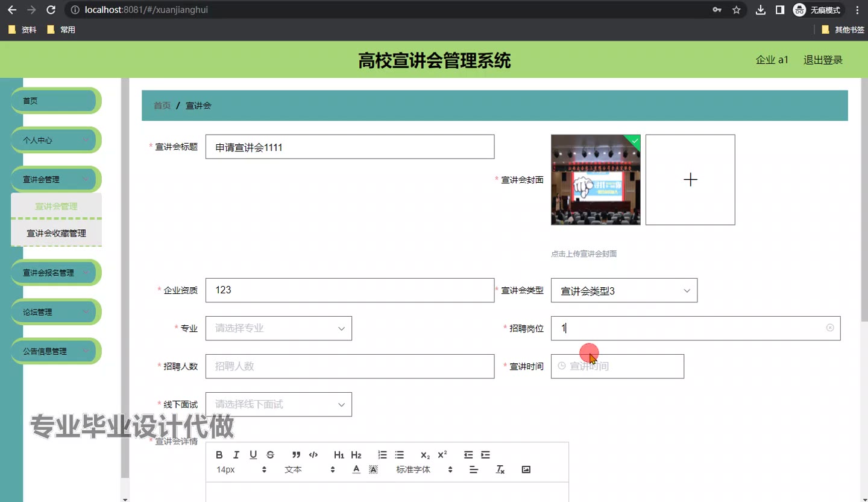Clear the 招聘岗位 input field

[830, 328]
